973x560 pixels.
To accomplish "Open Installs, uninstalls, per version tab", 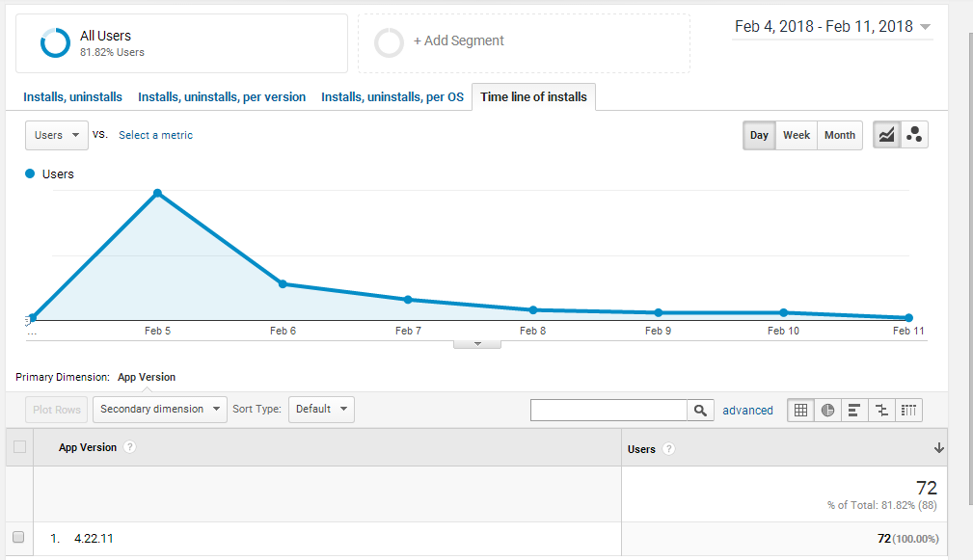I will 222,96.
